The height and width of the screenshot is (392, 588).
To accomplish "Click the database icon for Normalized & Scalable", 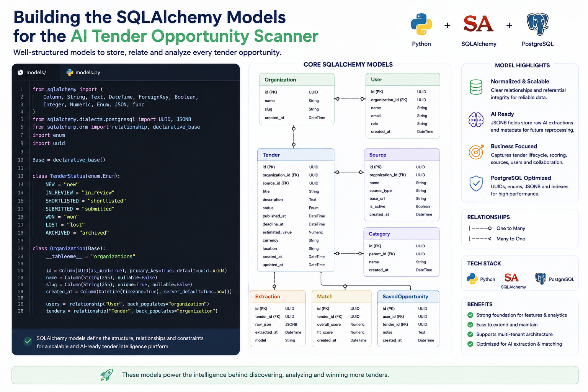I will coord(476,87).
